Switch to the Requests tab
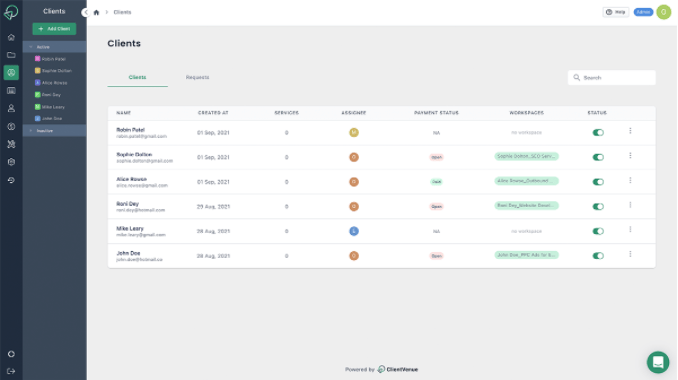678x380 pixels. point(198,77)
